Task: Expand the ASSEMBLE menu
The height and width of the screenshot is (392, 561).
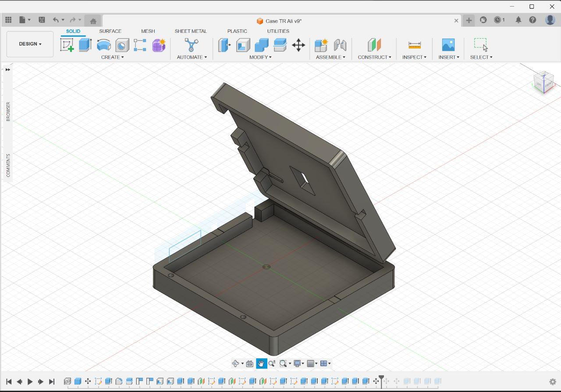Action: [x=330, y=57]
